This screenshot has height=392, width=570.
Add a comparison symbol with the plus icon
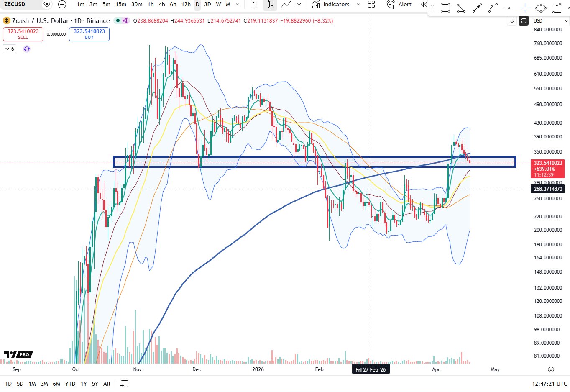coord(62,4)
